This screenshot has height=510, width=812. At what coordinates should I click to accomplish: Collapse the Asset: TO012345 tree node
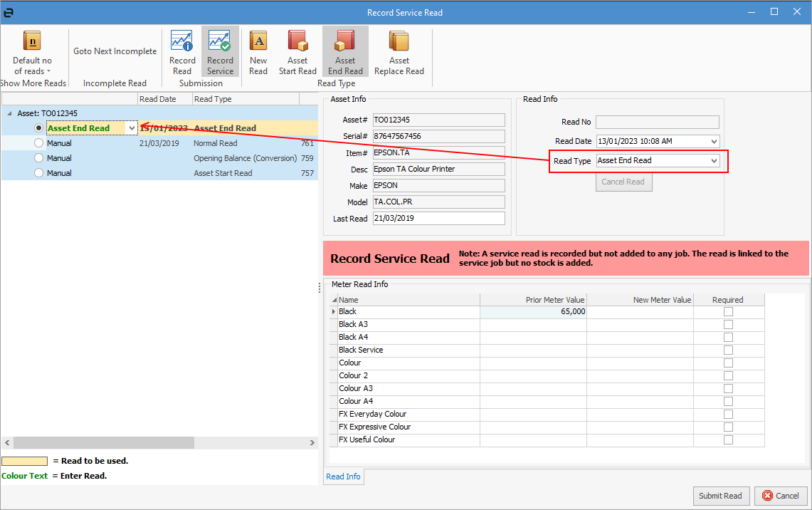click(x=9, y=113)
